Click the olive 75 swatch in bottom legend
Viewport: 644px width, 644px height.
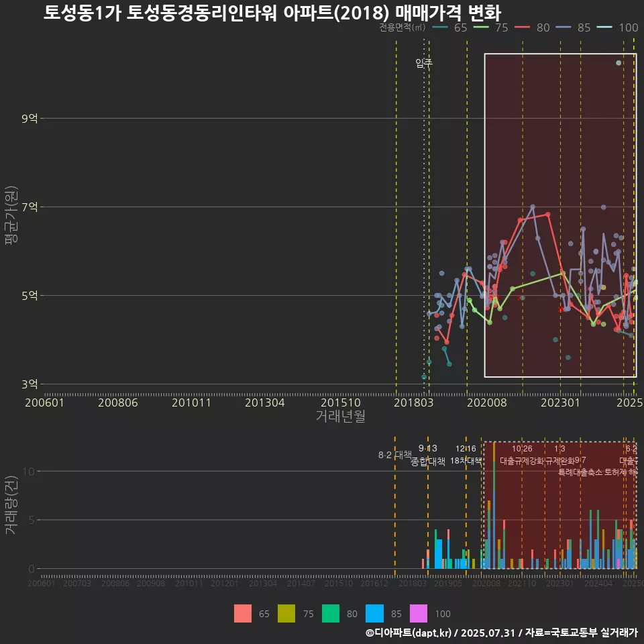286,614
